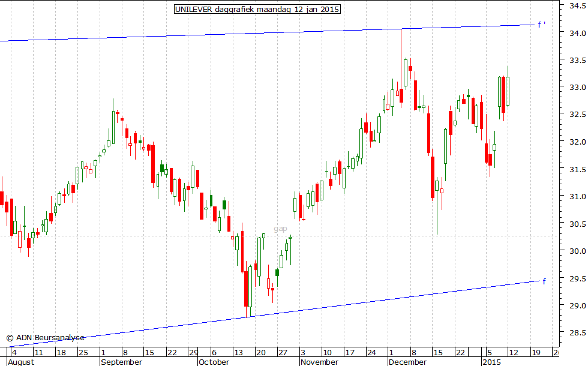588x366 pixels.
Task: Click the chart title 'UNILEVER daggrafiek maandag 12 jan 2015'
Action: tap(257, 9)
